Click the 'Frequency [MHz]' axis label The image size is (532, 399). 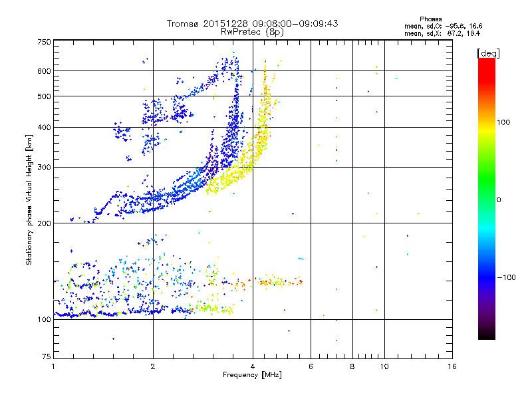tap(252, 375)
